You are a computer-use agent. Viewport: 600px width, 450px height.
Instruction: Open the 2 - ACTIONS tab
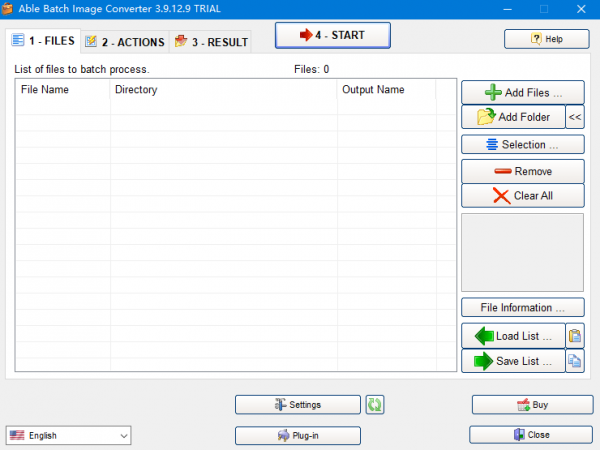pyautogui.click(x=125, y=42)
